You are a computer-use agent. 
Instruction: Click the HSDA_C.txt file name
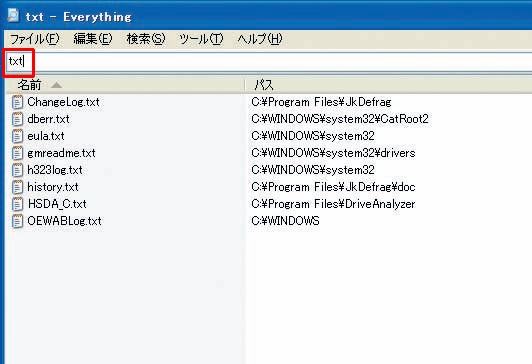(x=57, y=204)
